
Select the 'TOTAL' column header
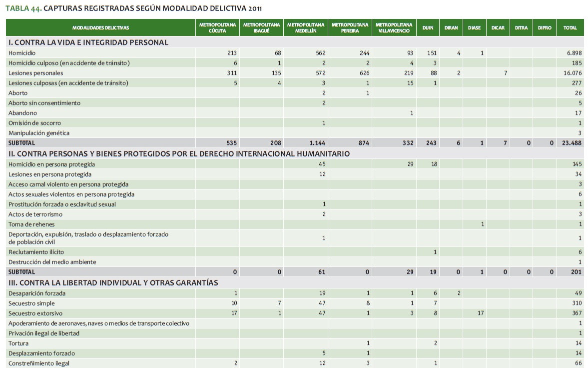click(x=570, y=28)
